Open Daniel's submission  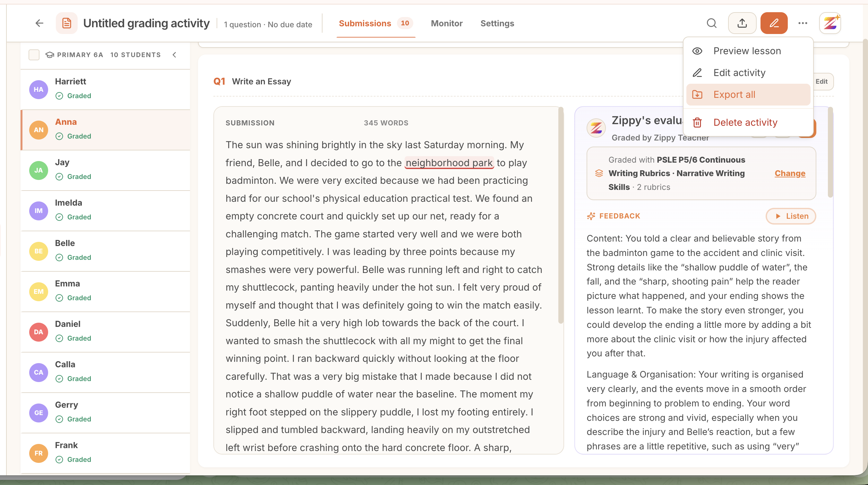coord(106,332)
